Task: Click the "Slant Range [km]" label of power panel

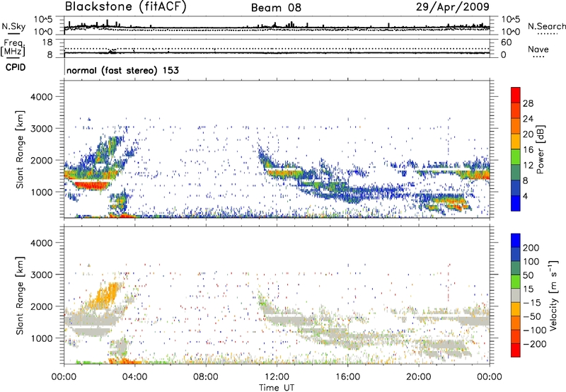Action: (x=20, y=150)
